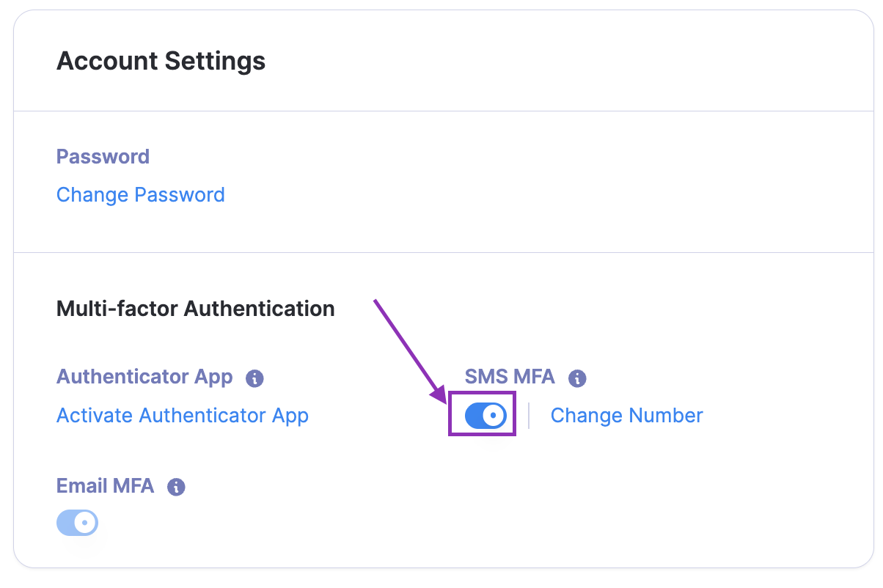Turn off the Email MFA switch
The height and width of the screenshot is (588, 883).
pyautogui.click(x=77, y=523)
